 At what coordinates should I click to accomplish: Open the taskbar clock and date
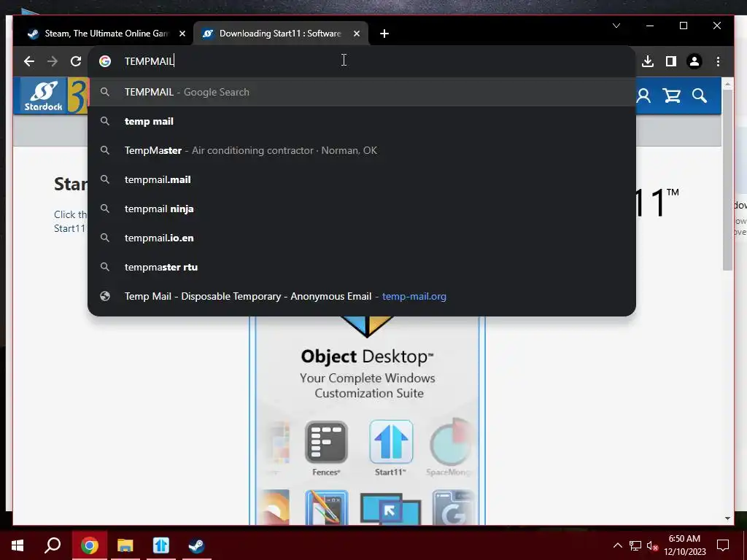[x=684, y=545]
